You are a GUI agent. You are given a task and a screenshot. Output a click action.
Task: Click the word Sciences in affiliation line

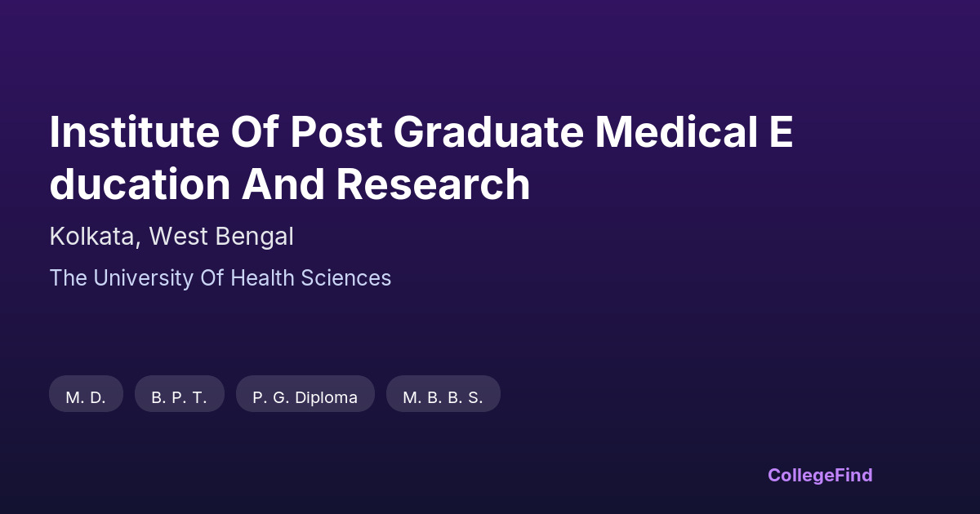[x=345, y=278]
